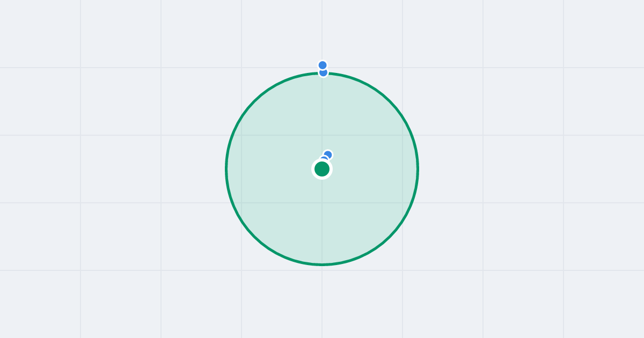Select the blue dot partly hidden behind green marker
Image resolution: width=644 pixels, height=338 pixels.
click(324, 159)
